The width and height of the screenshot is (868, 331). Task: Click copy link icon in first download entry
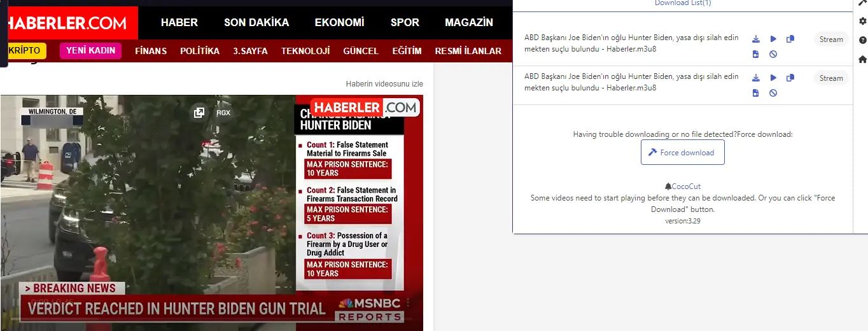pos(790,39)
